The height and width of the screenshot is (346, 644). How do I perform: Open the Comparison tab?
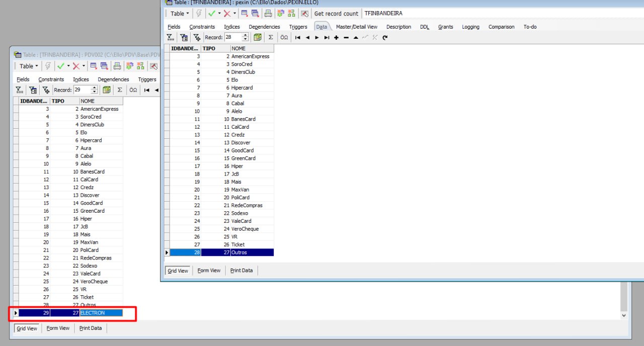click(x=502, y=27)
